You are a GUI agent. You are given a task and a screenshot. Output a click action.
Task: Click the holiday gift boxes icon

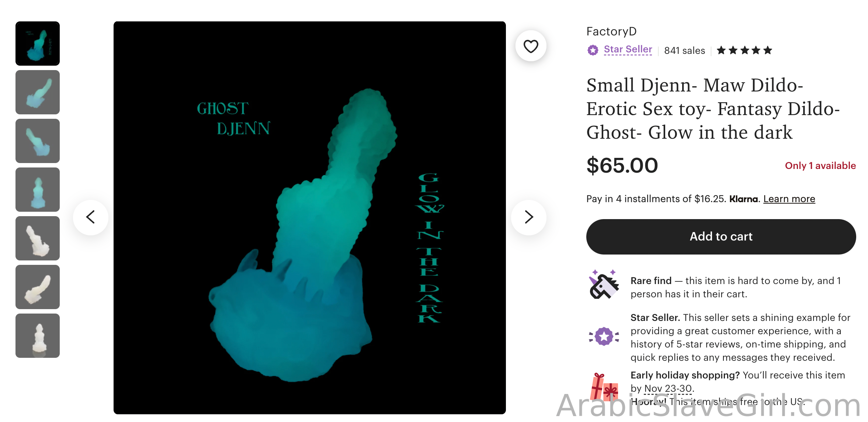coord(604,387)
